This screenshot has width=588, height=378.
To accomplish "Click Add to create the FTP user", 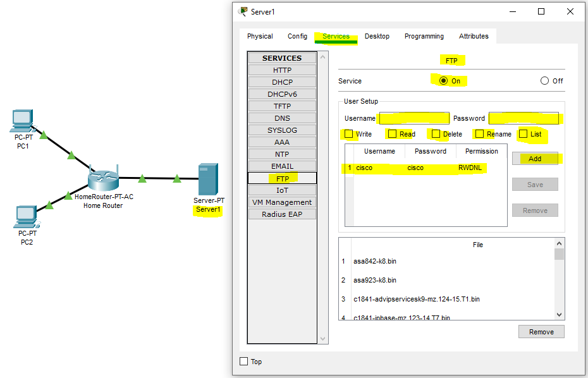I will point(536,159).
